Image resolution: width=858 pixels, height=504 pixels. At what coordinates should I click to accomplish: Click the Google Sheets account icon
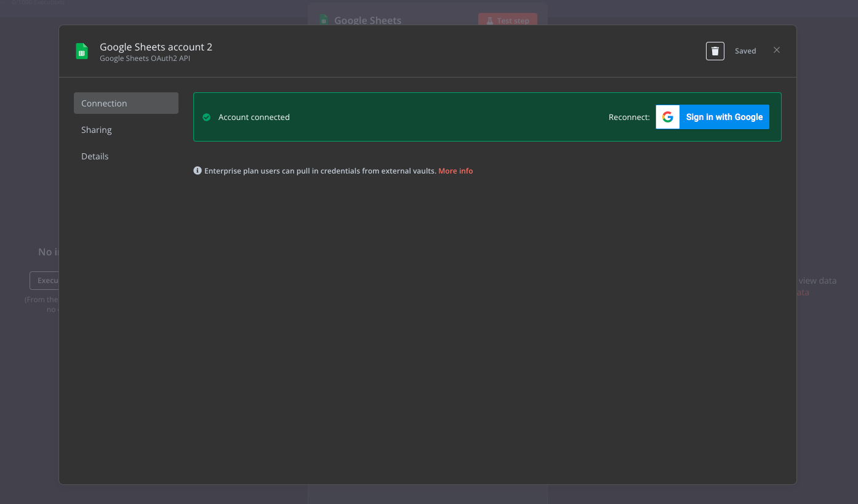(x=82, y=51)
